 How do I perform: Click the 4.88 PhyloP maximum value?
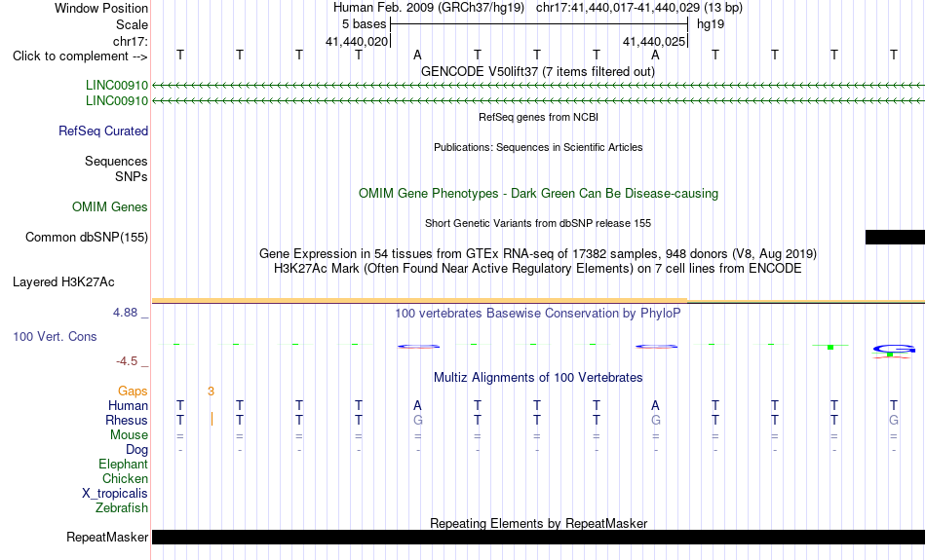click(126, 313)
